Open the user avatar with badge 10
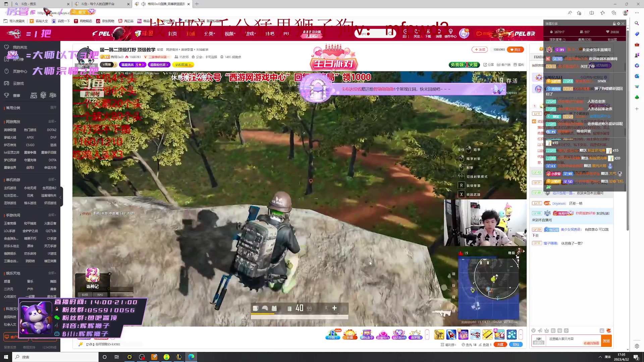Screen dimensions: 644x362 [x=464, y=34]
